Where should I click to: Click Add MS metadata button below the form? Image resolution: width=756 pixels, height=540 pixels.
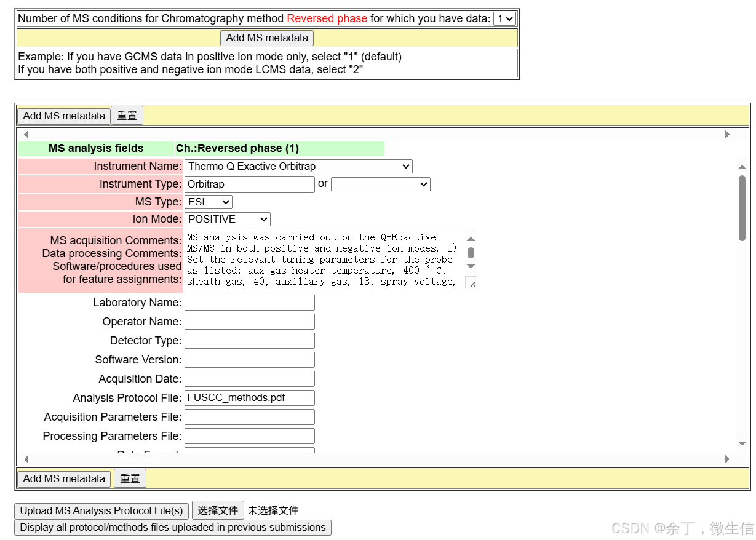(64, 478)
